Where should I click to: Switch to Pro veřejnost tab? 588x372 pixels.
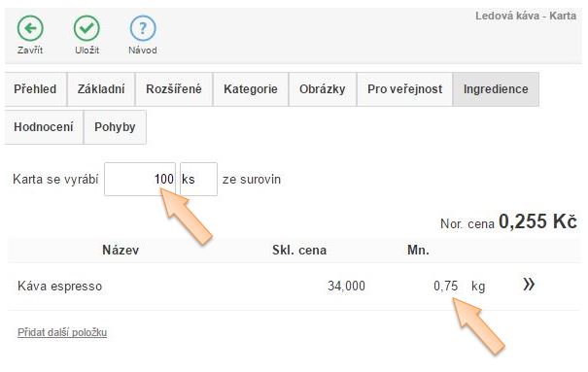(x=404, y=89)
